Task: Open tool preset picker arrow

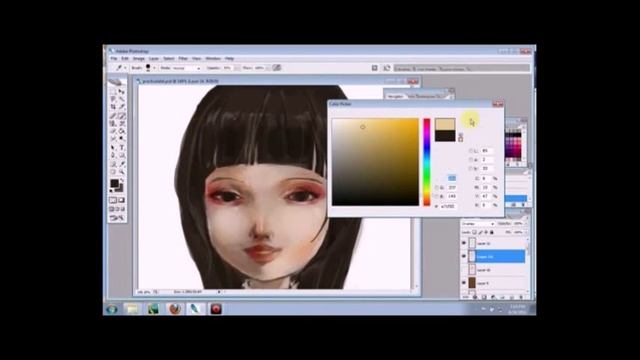Action: (x=125, y=68)
